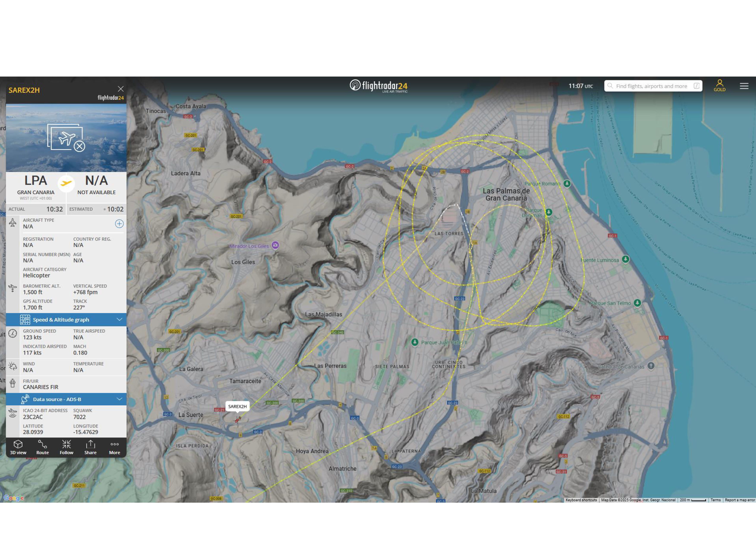Open the GOLD account menu
The height and width of the screenshot is (535, 756).
[x=719, y=85]
